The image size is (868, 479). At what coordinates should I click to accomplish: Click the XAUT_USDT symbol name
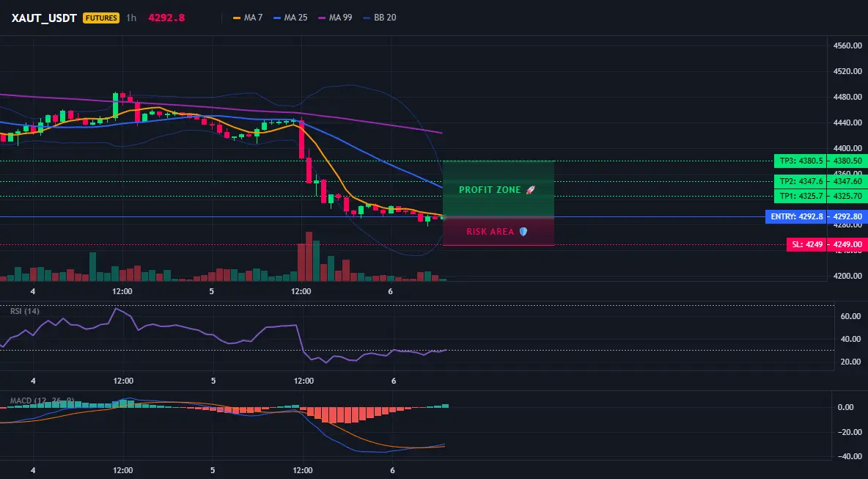[x=44, y=18]
